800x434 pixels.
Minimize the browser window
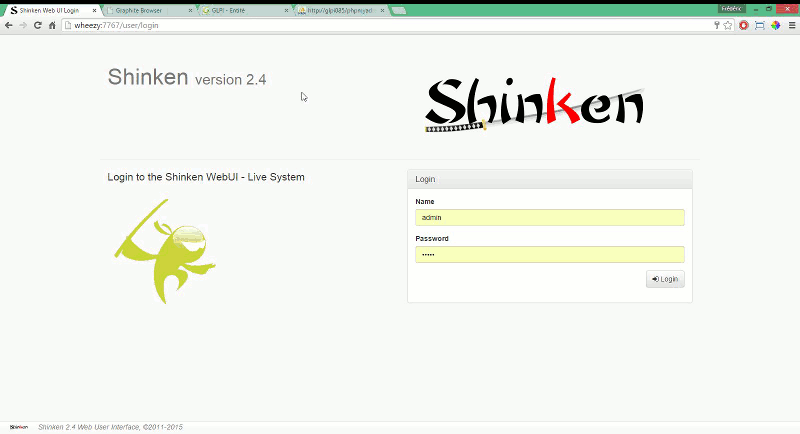(756, 9)
